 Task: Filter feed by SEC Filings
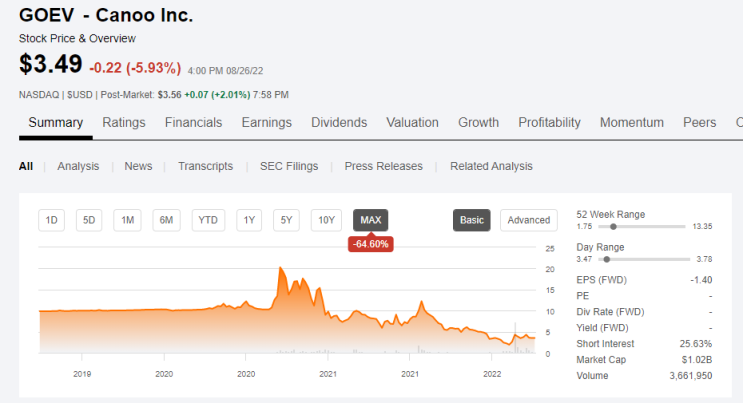(289, 166)
